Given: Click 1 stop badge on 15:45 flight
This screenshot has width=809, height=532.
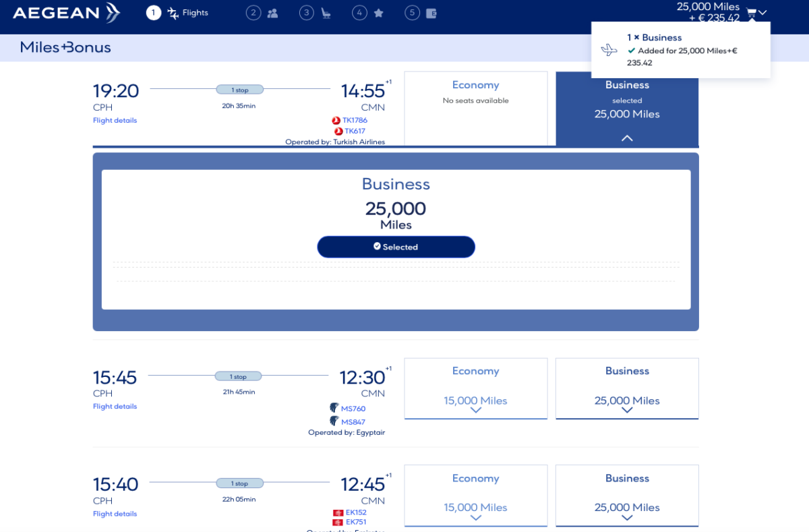Looking at the screenshot, I should [239, 376].
